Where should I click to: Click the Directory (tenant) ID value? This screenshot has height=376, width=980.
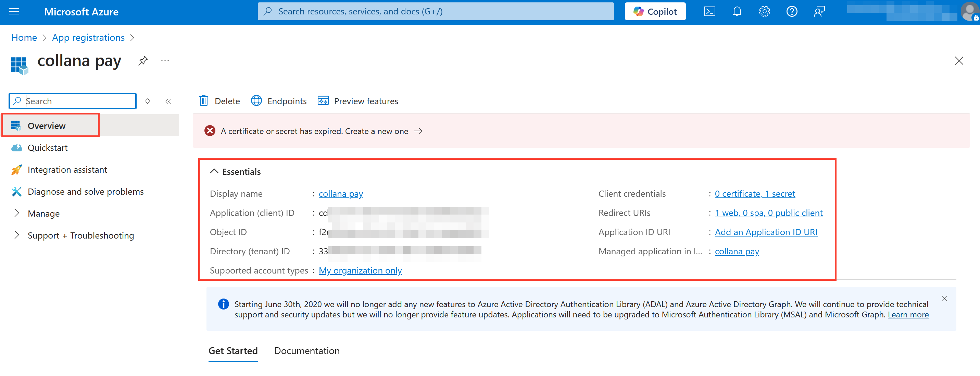coord(400,251)
